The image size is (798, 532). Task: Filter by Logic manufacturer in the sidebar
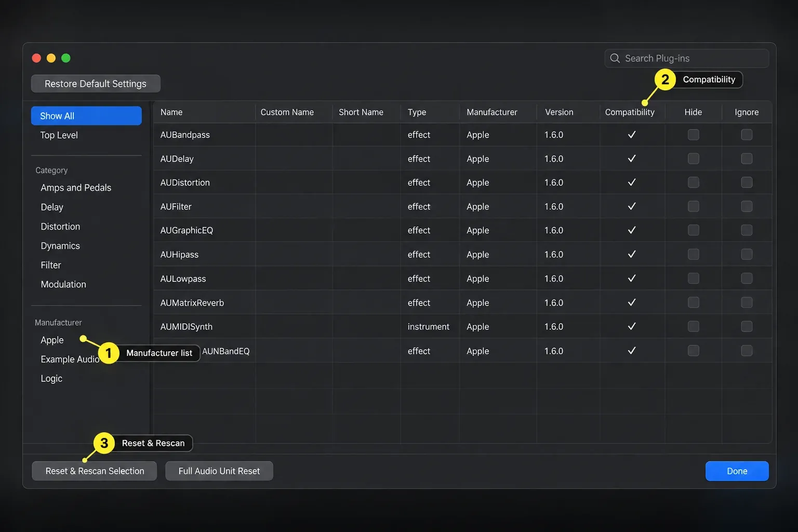[x=51, y=378]
